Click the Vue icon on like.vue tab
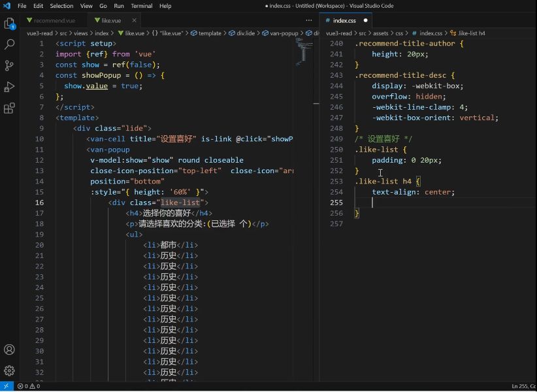This screenshot has height=392, width=537. pos(97,20)
